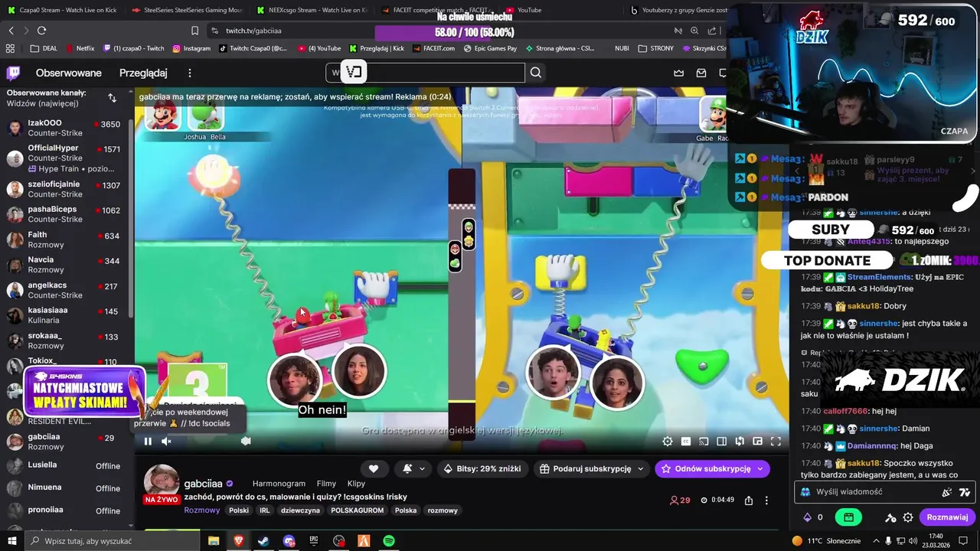Open the Harmonogram tab
This screenshot has width=980, height=551.
(279, 484)
